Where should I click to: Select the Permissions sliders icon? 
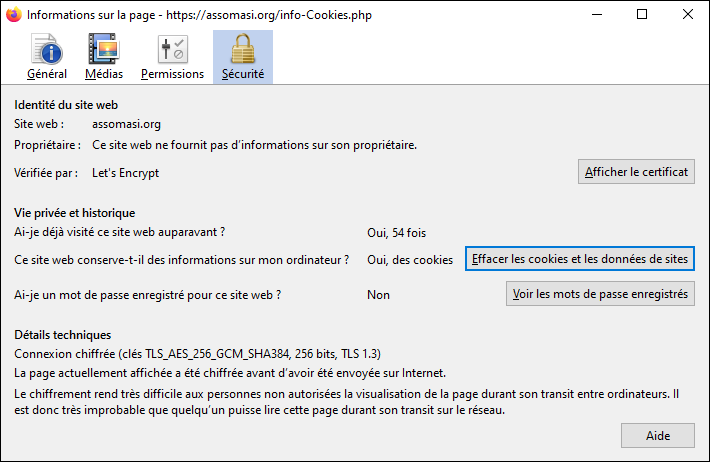(x=173, y=49)
